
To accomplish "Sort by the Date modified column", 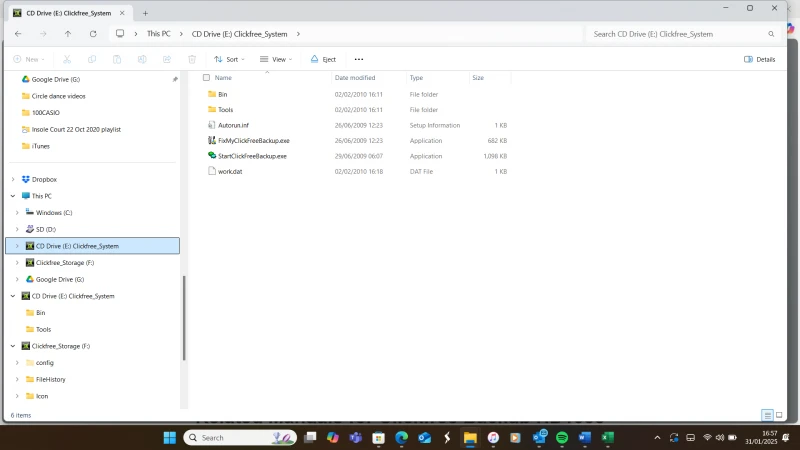I will pyautogui.click(x=355, y=78).
